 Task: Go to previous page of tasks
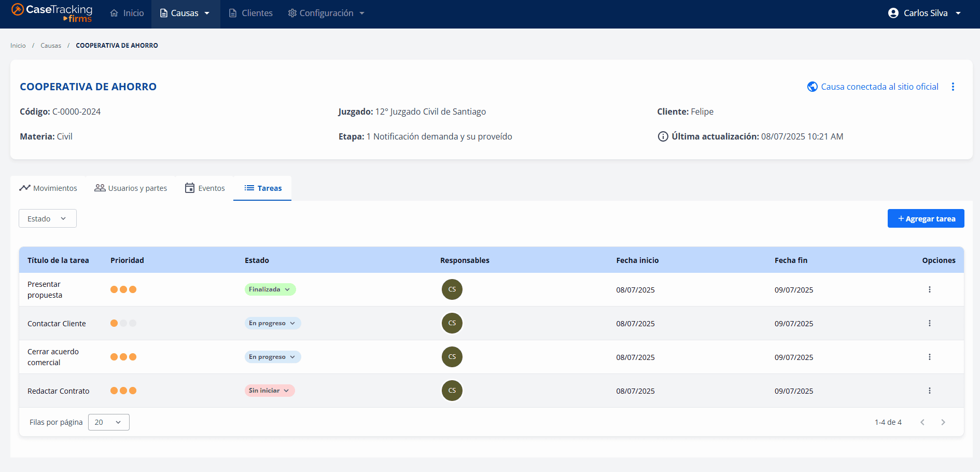922,422
